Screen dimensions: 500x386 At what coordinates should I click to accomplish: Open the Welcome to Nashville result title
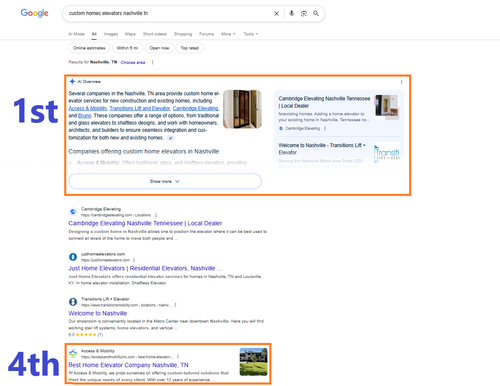tap(98, 313)
